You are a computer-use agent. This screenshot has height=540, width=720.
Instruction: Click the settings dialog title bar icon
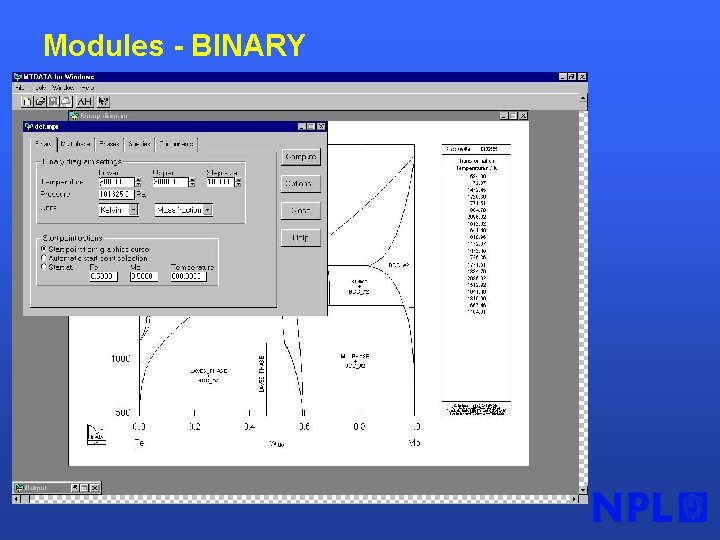[x=29, y=126]
